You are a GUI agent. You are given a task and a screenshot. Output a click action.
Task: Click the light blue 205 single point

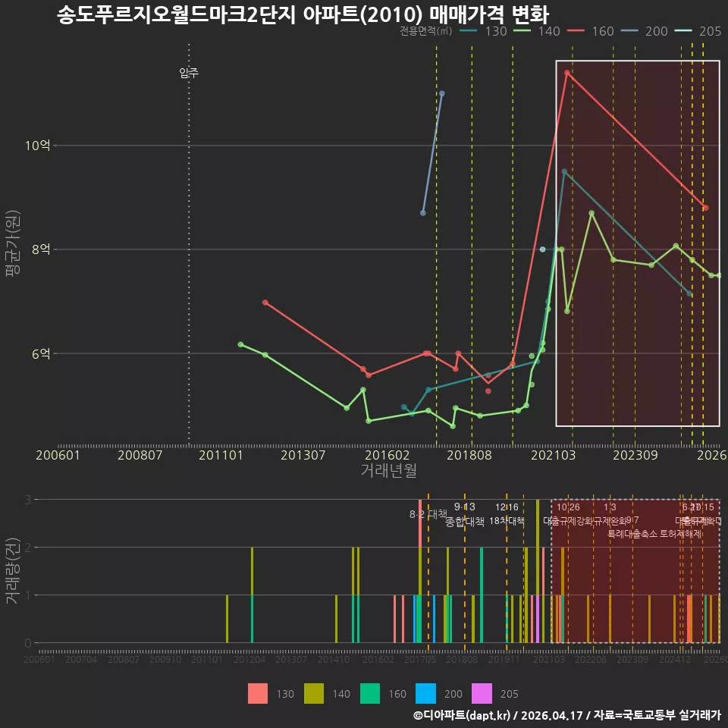tap(543, 249)
